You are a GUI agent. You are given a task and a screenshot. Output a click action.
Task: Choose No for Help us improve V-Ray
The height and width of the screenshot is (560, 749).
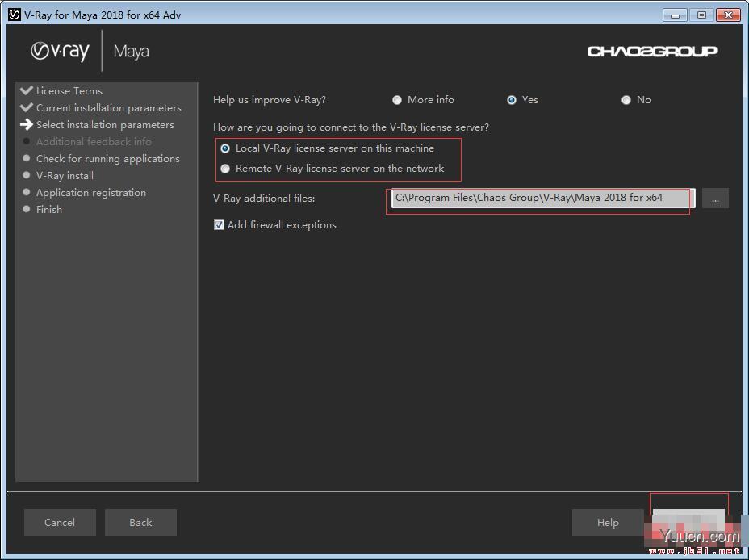626,100
